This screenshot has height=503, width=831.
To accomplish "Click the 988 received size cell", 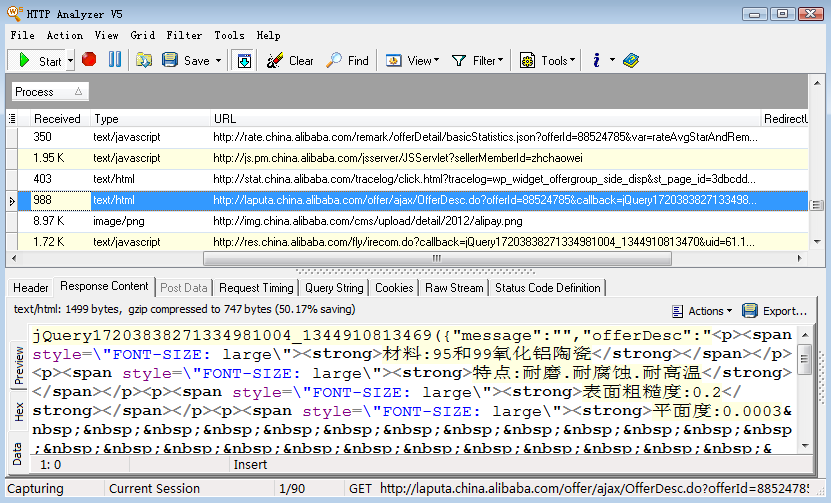I will tap(60, 200).
